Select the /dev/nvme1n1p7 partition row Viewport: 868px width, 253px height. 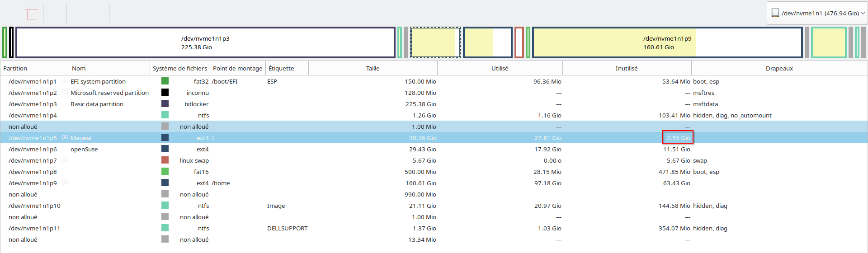coord(434,160)
